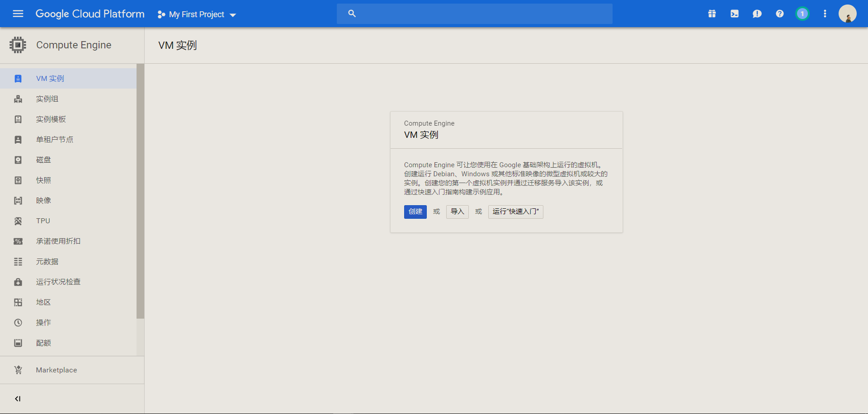Select VM 实例 in sidebar

(x=68, y=78)
